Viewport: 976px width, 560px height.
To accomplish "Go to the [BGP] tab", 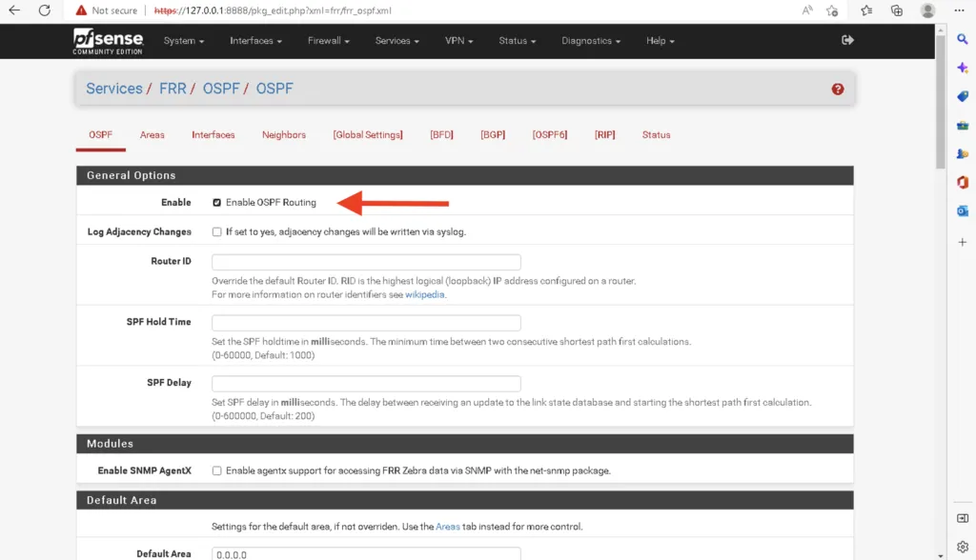I will click(x=493, y=135).
